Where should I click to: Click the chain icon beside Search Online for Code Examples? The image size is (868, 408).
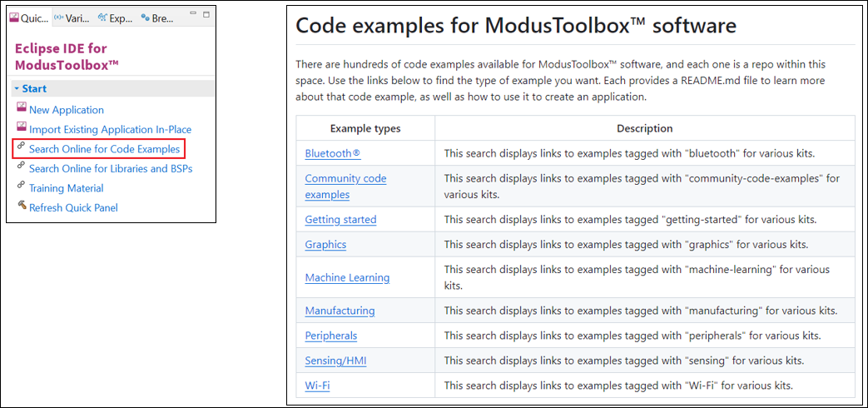pos(22,147)
